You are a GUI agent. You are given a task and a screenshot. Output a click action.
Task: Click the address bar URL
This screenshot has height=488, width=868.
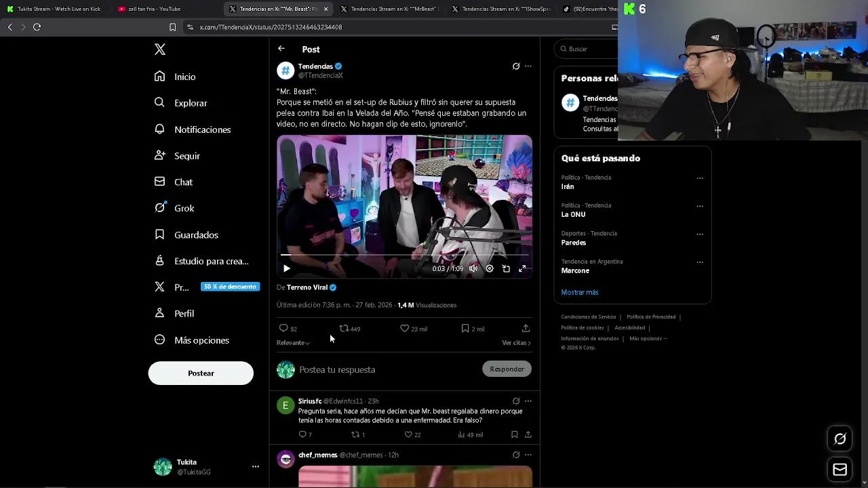[271, 27]
